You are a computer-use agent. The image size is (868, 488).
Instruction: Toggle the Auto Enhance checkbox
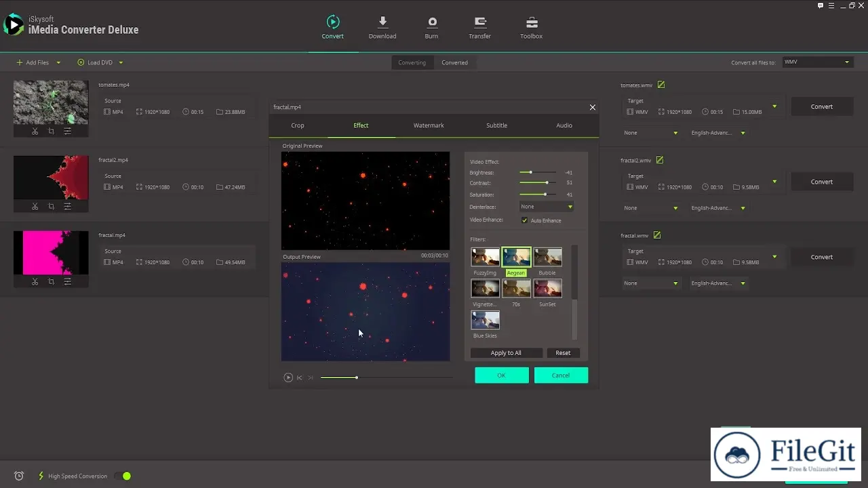coord(524,220)
